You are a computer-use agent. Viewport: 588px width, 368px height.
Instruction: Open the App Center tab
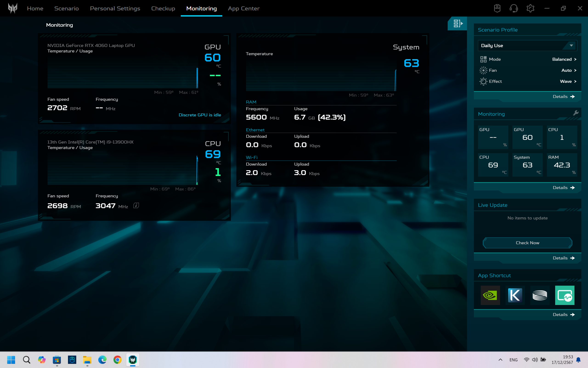coord(244,8)
